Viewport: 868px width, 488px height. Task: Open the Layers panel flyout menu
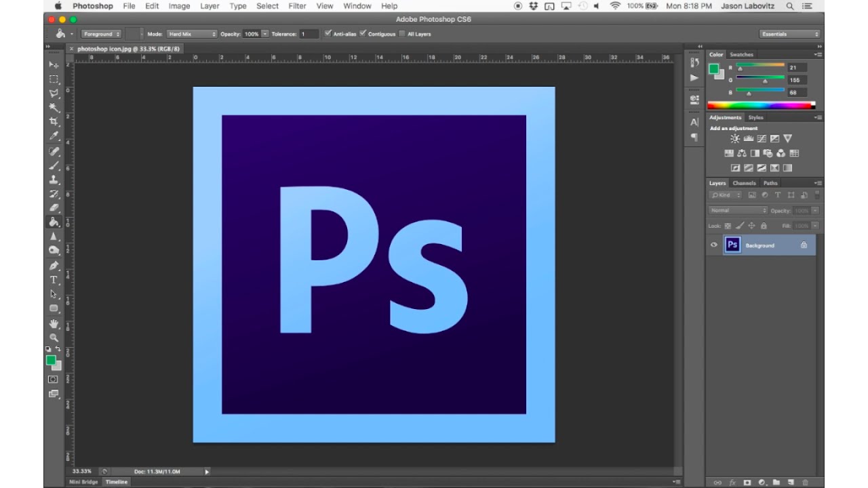click(x=819, y=183)
